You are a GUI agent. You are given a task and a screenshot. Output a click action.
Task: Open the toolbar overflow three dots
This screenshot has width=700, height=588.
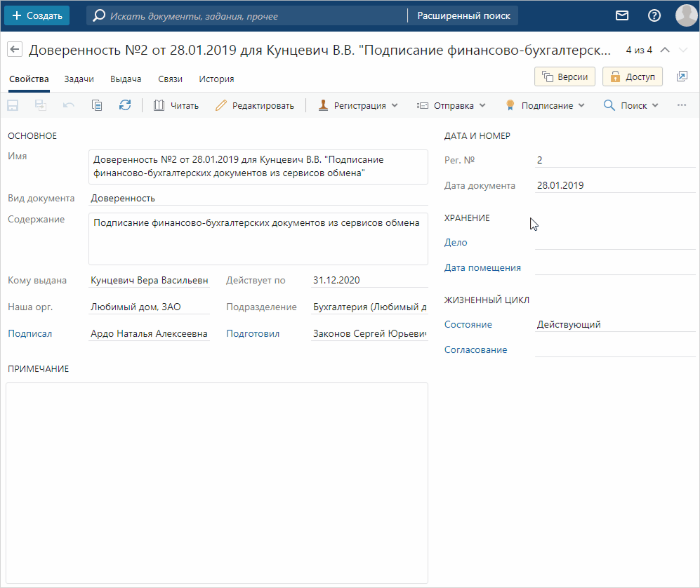682,105
